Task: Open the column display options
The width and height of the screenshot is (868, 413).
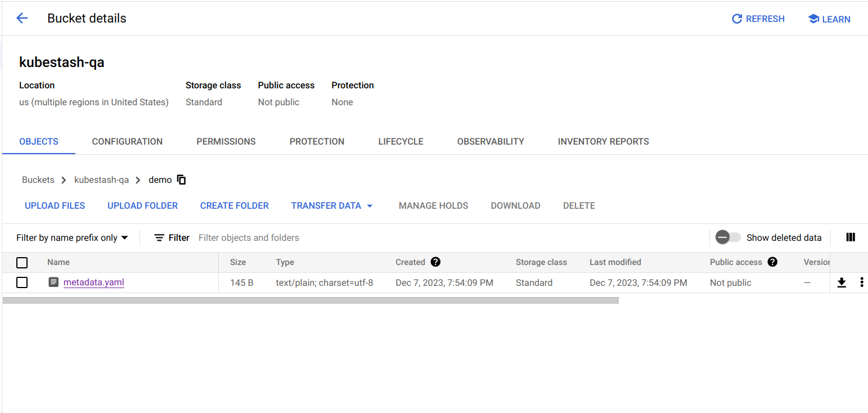Action: (x=850, y=237)
